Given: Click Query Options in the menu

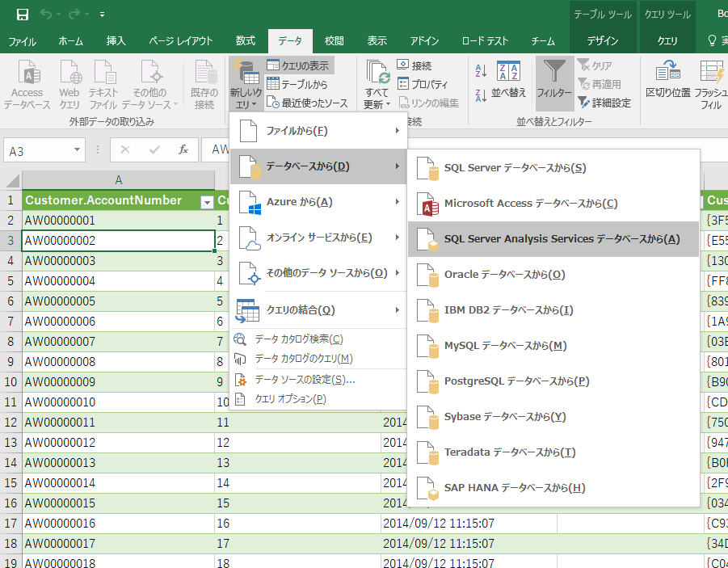Looking at the screenshot, I should tap(290, 399).
